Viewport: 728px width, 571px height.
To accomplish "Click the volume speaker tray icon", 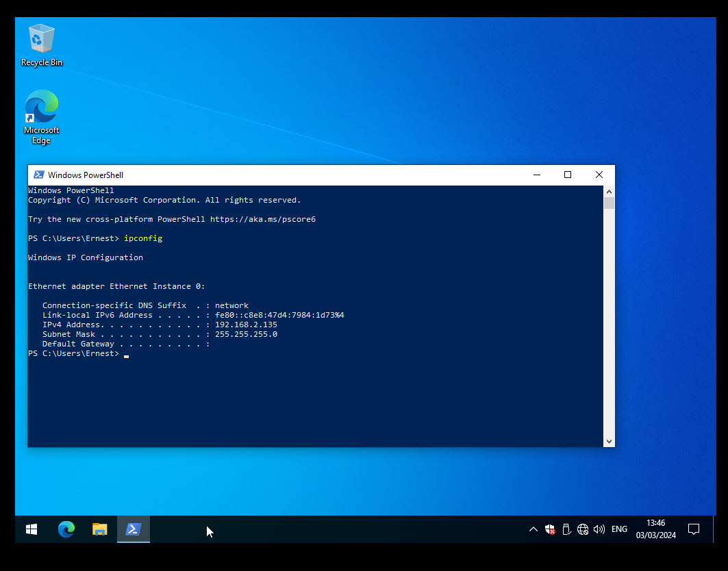I will pos(599,529).
